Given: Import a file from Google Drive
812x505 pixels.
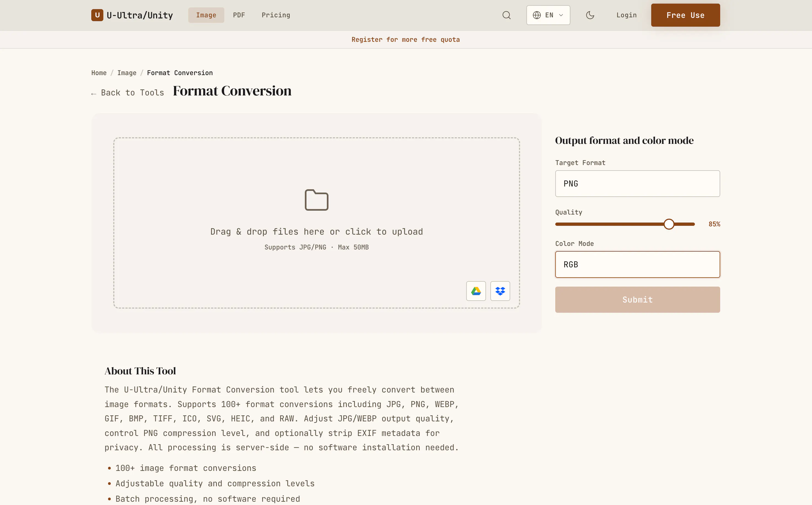Looking at the screenshot, I should coord(476,291).
